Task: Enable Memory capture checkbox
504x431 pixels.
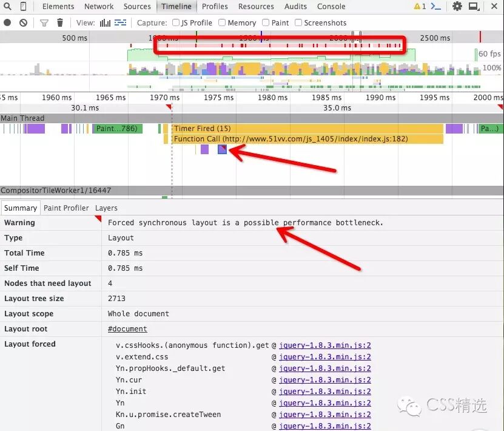Action: click(222, 22)
